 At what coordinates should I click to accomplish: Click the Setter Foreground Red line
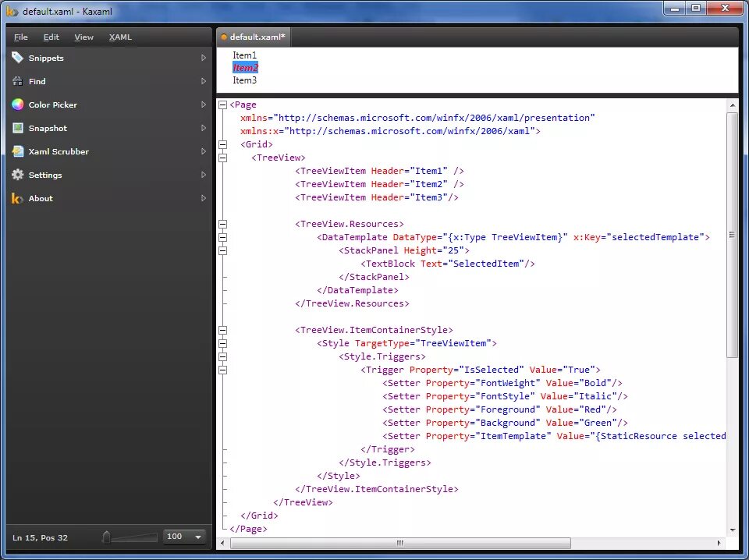499,409
